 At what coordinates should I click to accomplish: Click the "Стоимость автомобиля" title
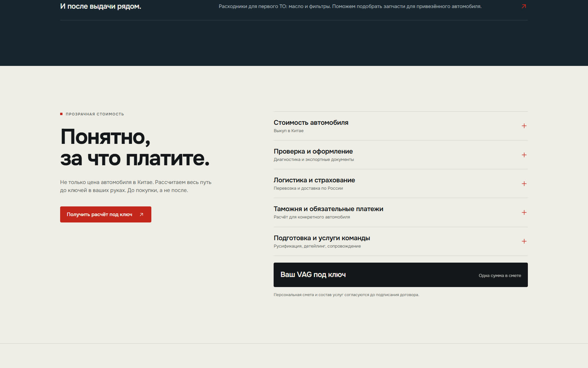(311, 122)
